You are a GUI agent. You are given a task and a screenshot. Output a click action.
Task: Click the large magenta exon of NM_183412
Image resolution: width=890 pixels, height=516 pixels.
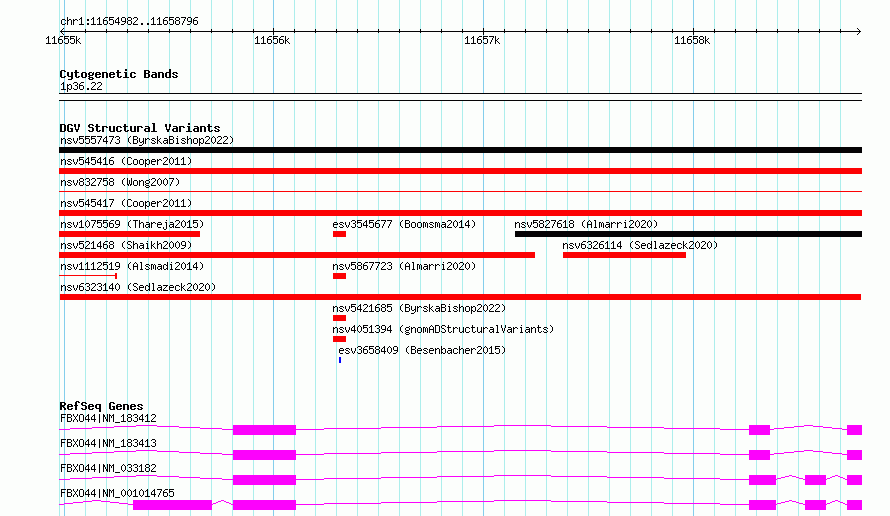click(265, 430)
